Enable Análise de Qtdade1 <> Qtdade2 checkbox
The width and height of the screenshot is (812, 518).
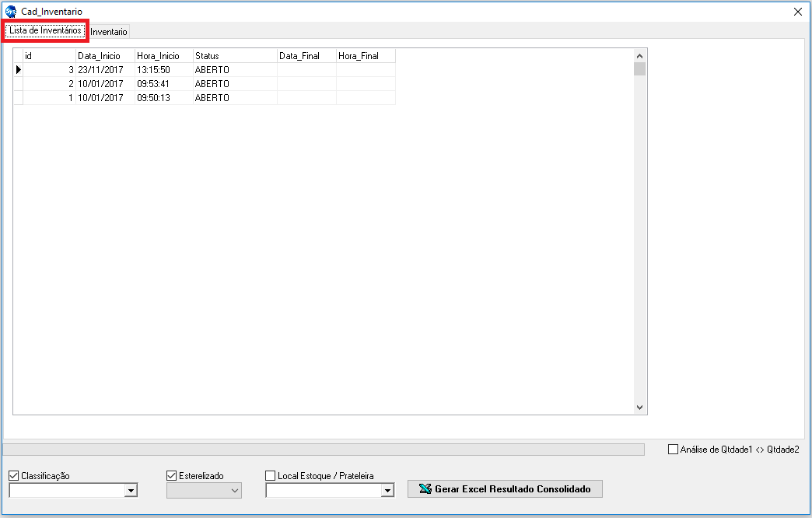pos(674,449)
